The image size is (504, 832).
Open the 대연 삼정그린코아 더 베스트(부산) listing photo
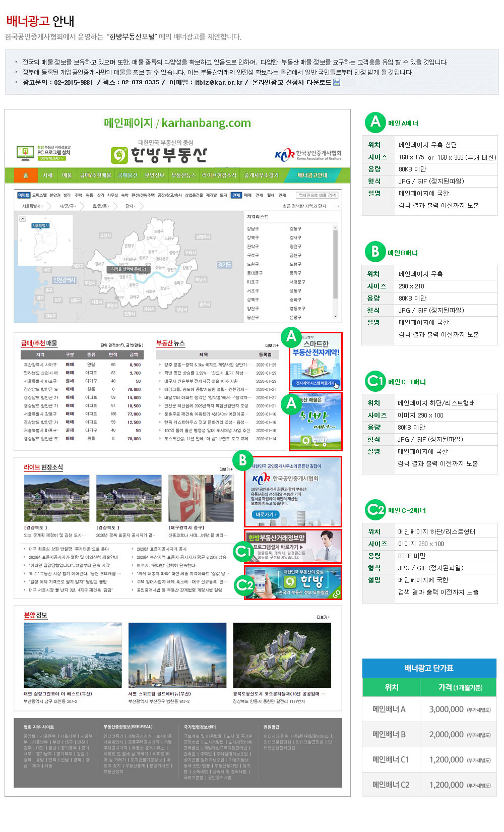[x=73, y=655]
